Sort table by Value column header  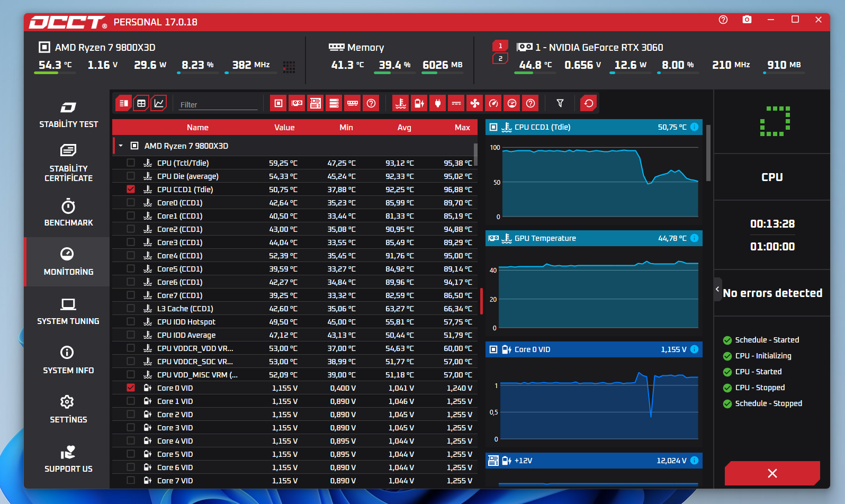284,128
